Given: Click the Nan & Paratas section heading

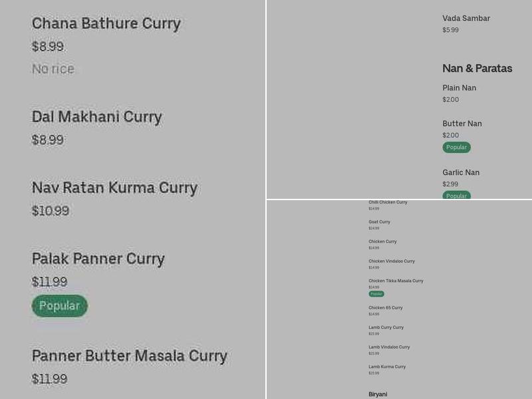Looking at the screenshot, I should point(477,68).
